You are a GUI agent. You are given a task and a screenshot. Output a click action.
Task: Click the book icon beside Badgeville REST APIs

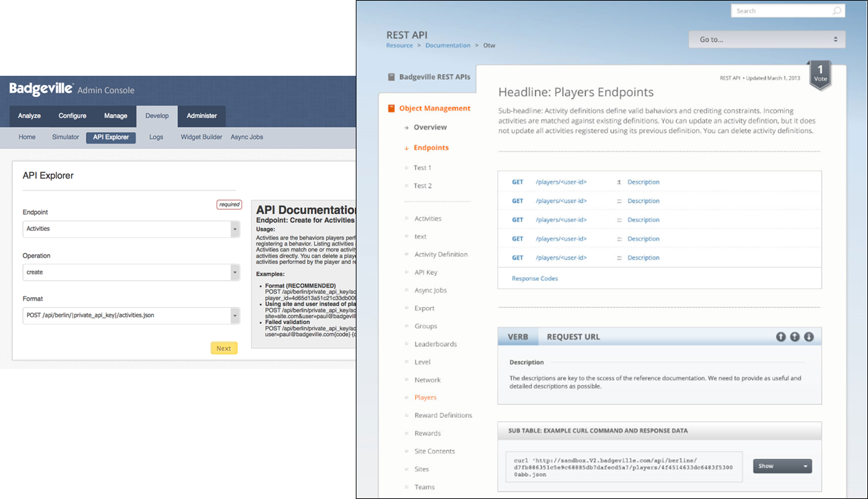click(x=391, y=77)
